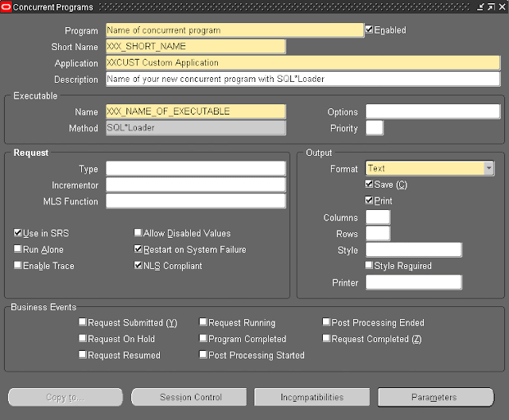Image resolution: width=509 pixels, height=420 pixels.
Task: Check the Style Required box
Action: pos(369,265)
